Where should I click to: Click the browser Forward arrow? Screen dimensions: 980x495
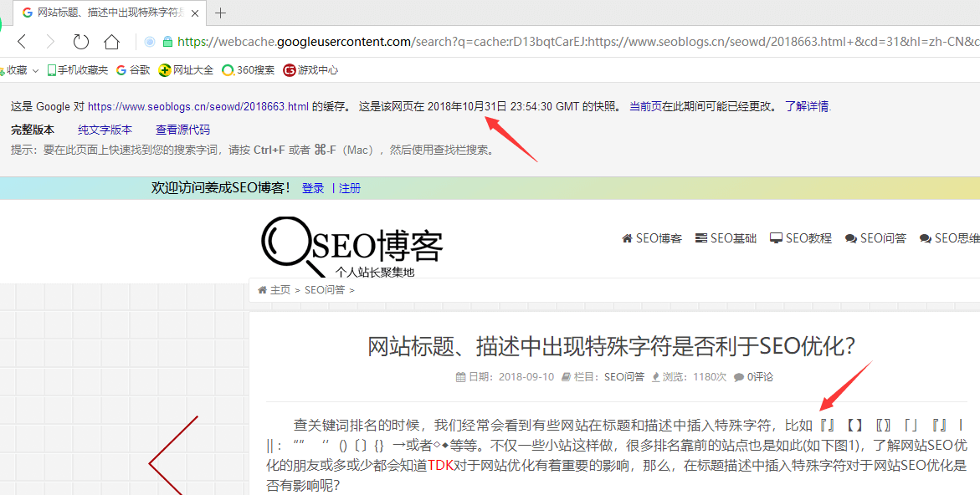tap(50, 42)
